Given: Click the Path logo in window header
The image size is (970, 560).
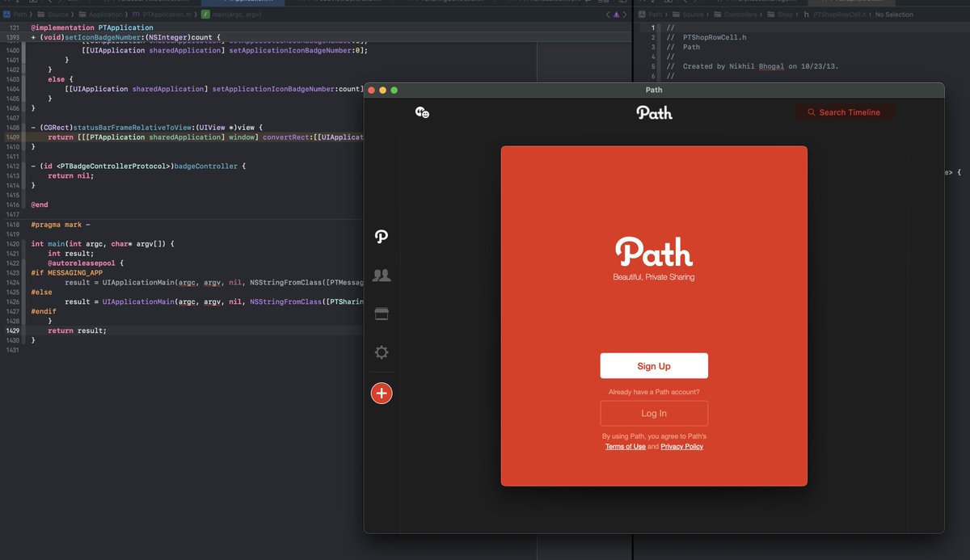Looking at the screenshot, I should tap(654, 112).
